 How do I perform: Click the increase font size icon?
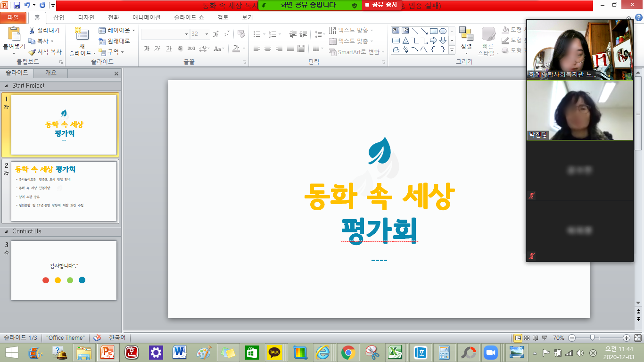coord(215,34)
